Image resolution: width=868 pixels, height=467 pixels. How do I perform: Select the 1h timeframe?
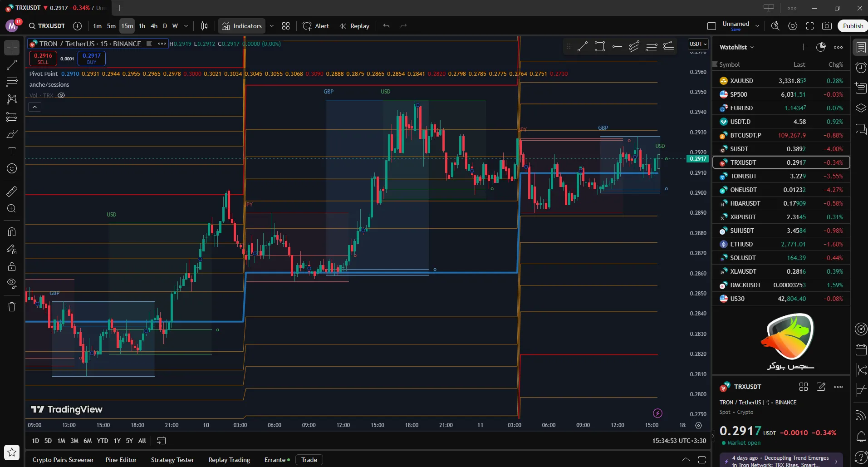(142, 26)
